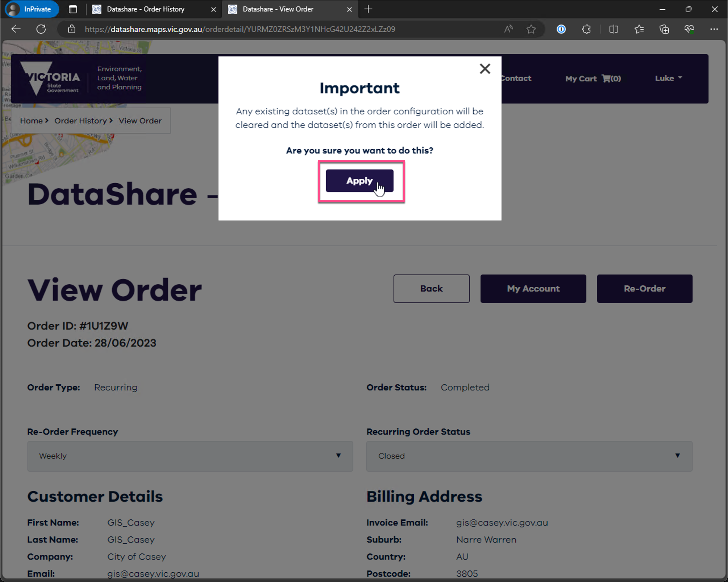Toggle the split screen icon
The height and width of the screenshot is (582, 728).
tap(614, 29)
